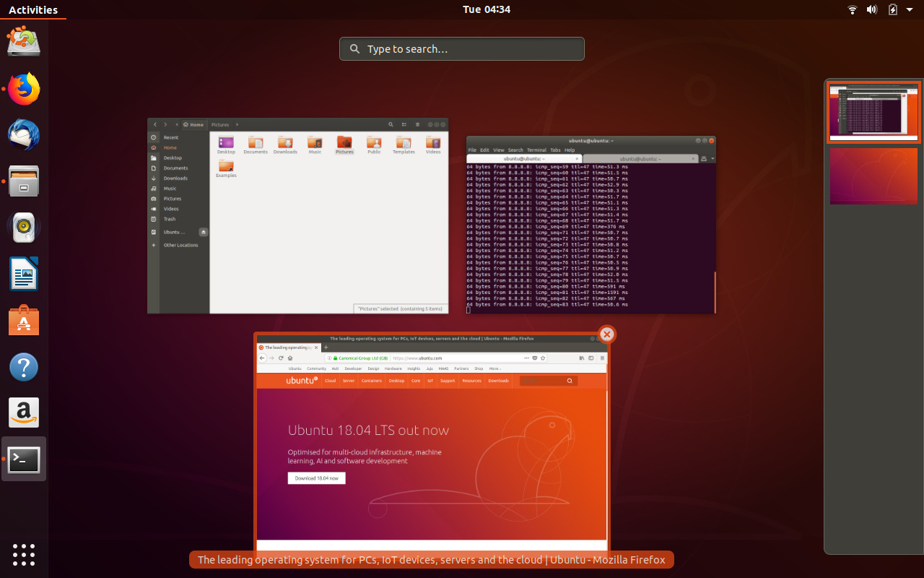This screenshot has width=924, height=578.
Task: Click the search icon in the Files header
Action: 391,124
